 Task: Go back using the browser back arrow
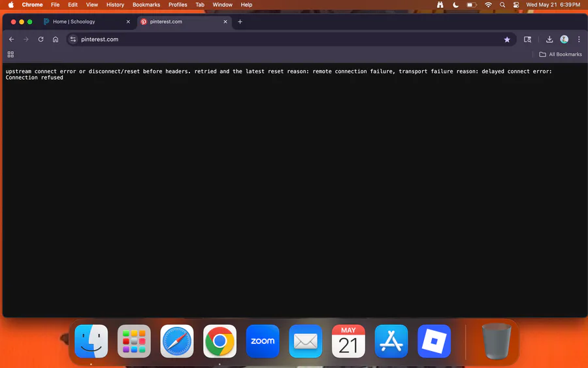click(x=12, y=39)
